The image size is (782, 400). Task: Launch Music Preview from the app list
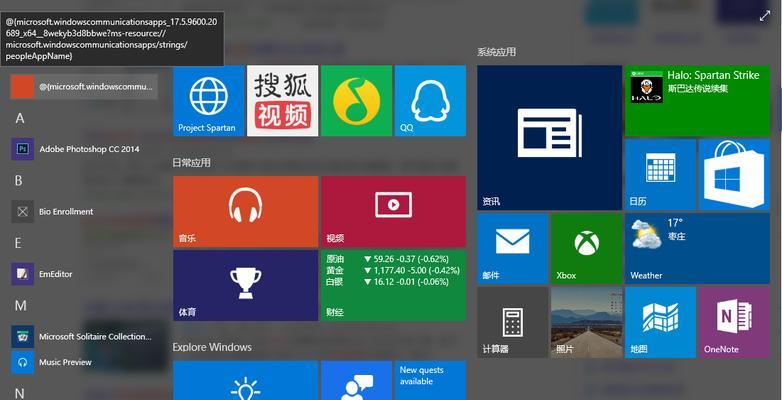[84, 362]
